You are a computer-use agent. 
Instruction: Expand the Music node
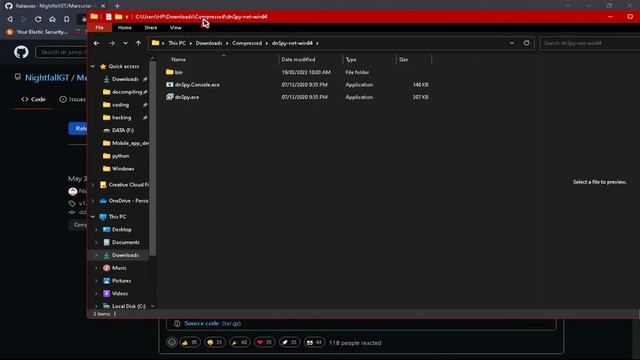pos(96,268)
